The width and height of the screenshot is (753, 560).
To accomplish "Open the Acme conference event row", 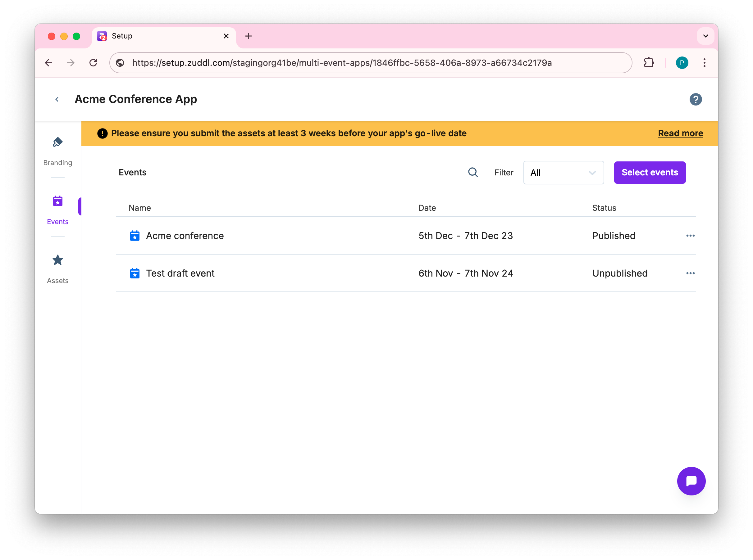I will (x=185, y=236).
